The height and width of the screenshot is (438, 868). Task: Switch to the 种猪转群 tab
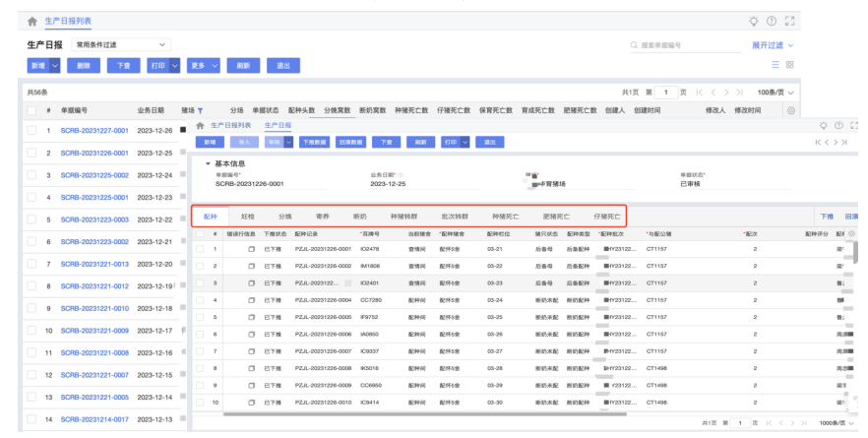click(404, 217)
